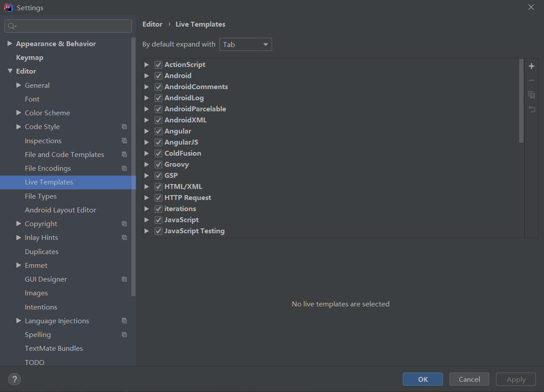Click the settings sidebar vertical scrollbar
Viewport: 544px width, 392px height.
(x=133, y=167)
